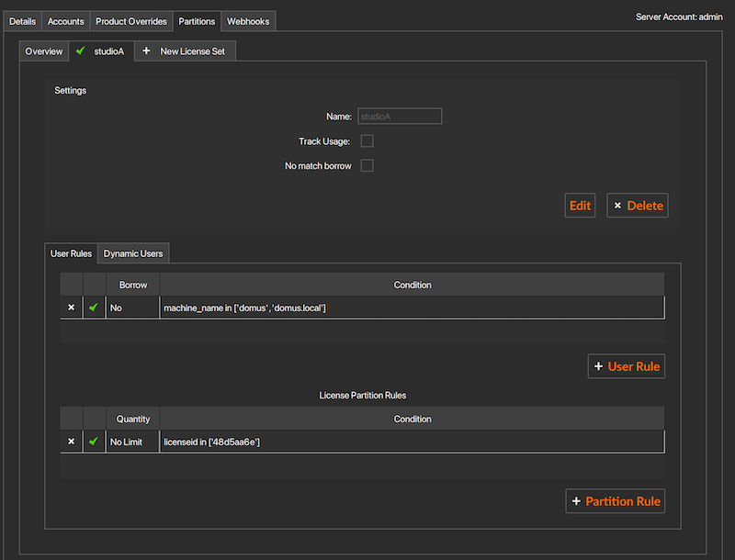735x560 pixels.
Task: Select the machine_name condition cell
Action: point(412,308)
